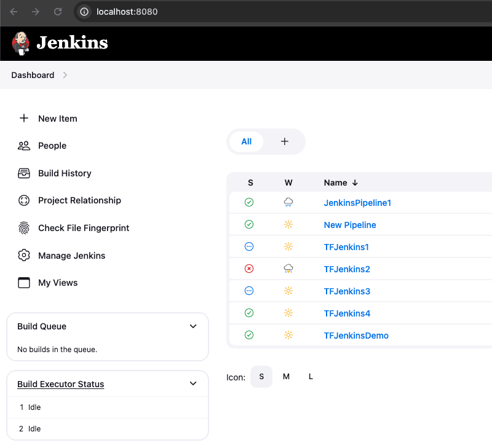Click the Check File Fingerprint icon
Image resolution: width=492 pixels, height=448 pixels.
point(23,228)
